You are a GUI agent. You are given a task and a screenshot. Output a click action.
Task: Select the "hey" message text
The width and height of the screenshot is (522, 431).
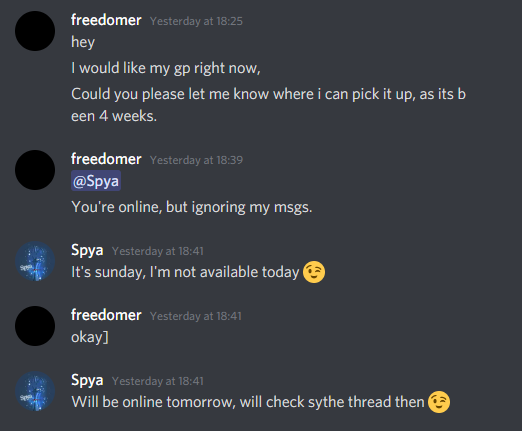tap(83, 42)
